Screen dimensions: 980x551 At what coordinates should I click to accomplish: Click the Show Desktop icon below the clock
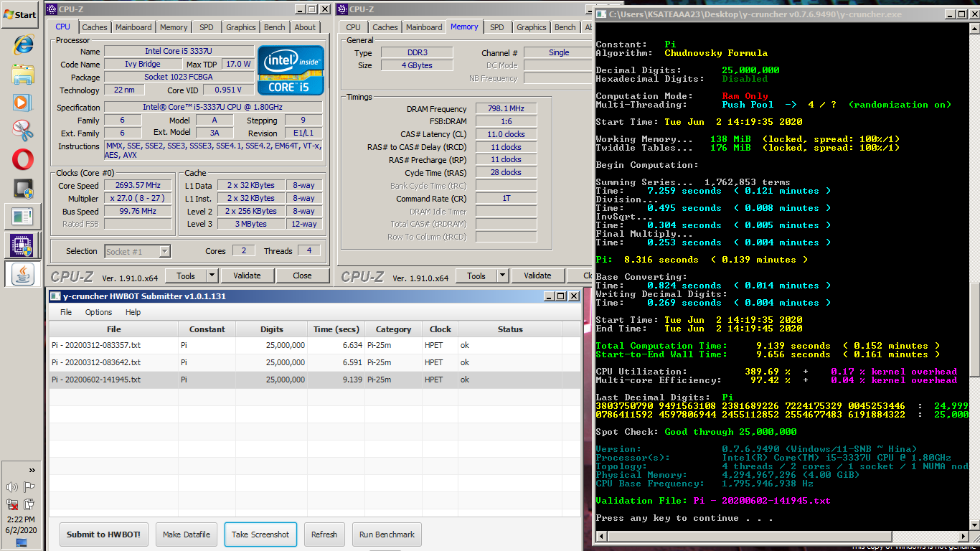click(21, 543)
